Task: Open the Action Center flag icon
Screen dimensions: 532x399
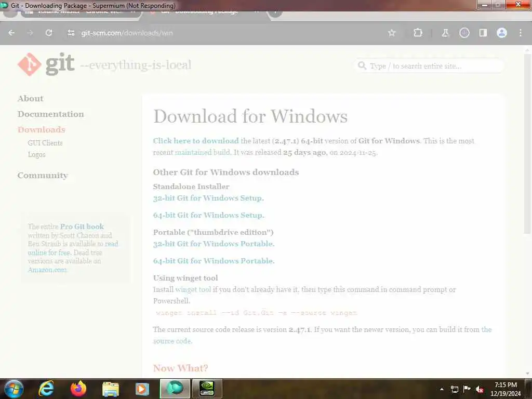Action: [467, 389]
